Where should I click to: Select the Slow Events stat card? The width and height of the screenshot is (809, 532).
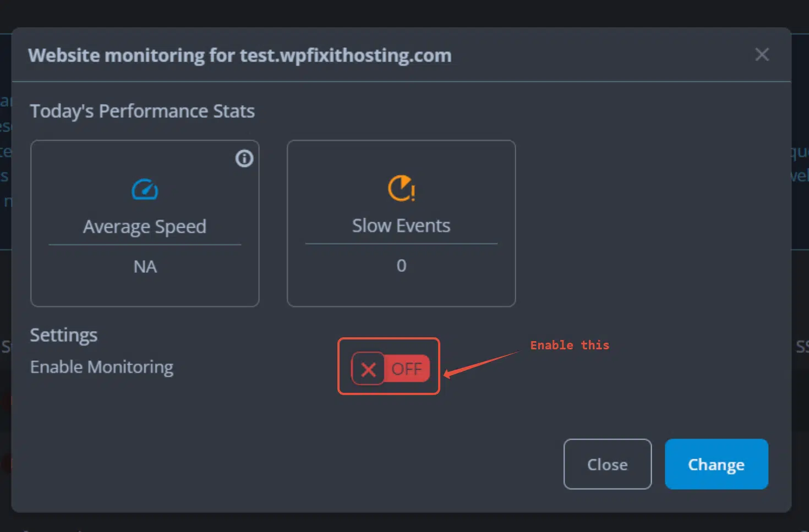coord(401,223)
